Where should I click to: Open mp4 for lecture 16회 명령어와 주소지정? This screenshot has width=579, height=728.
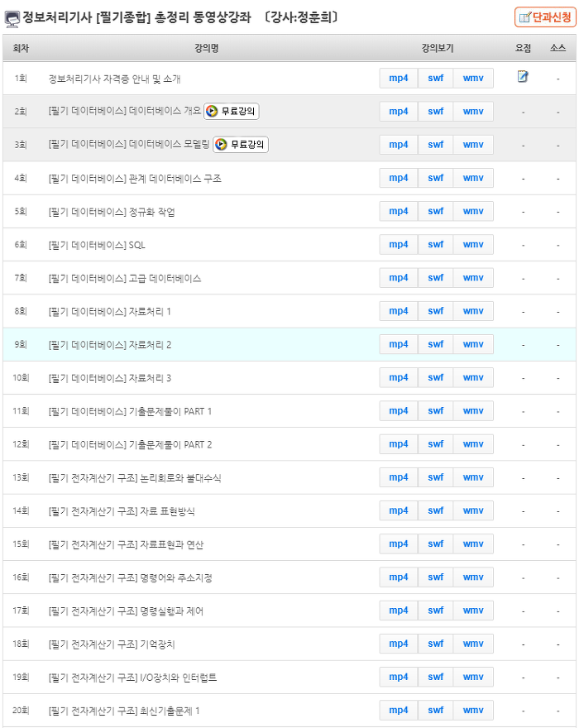399,577
